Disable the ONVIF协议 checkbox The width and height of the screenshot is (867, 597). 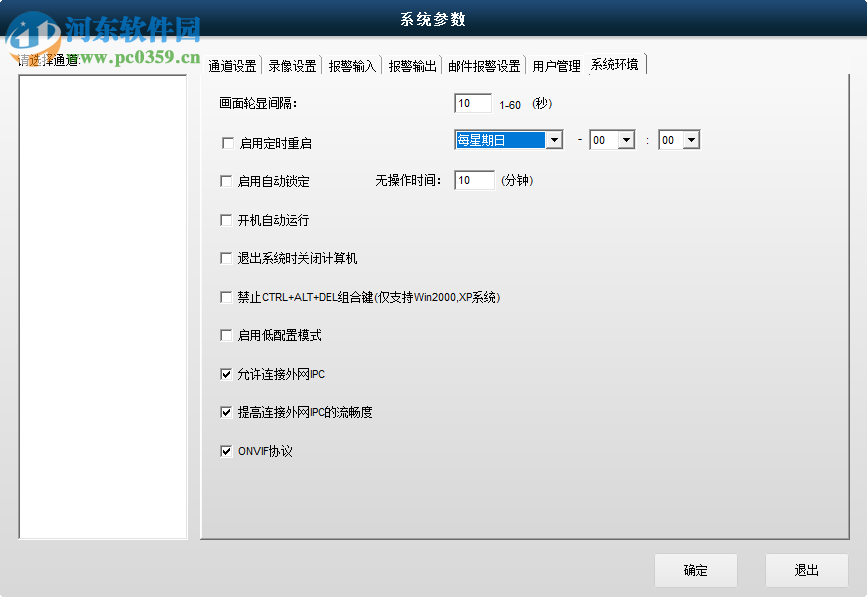coord(227,450)
